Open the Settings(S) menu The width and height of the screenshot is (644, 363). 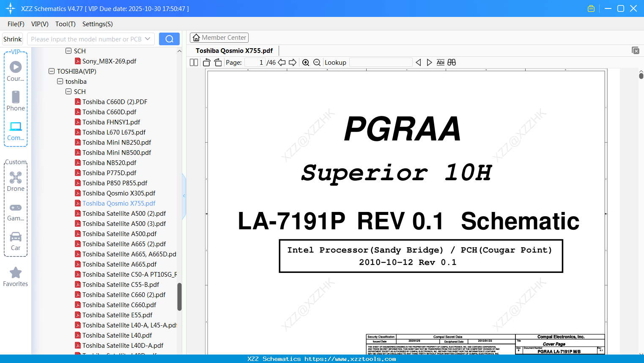click(x=98, y=24)
